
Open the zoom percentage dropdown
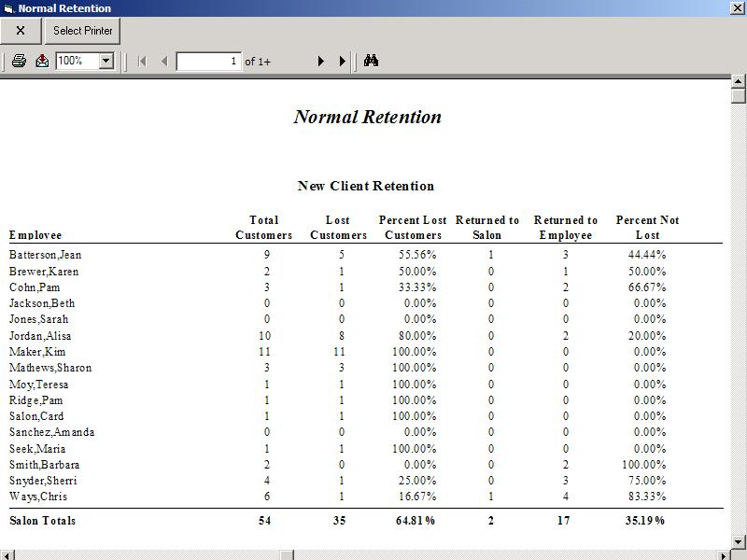tap(106, 61)
